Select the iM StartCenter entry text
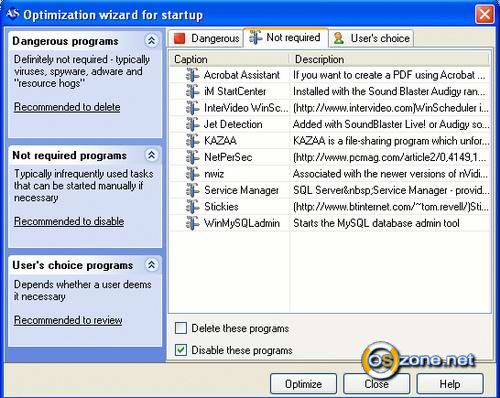 (x=235, y=91)
